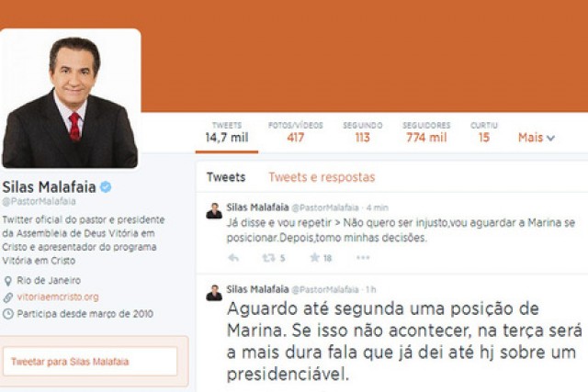Image resolution: width=588 pixels, height=392 pixels.
Task: Show the 113 Seguindo accounts
Action: (x=363, y=132)
